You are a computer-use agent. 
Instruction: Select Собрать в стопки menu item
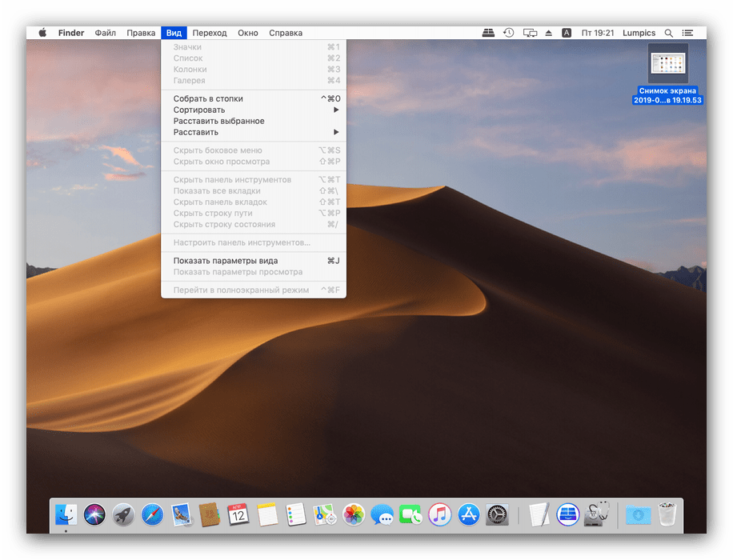208,98
